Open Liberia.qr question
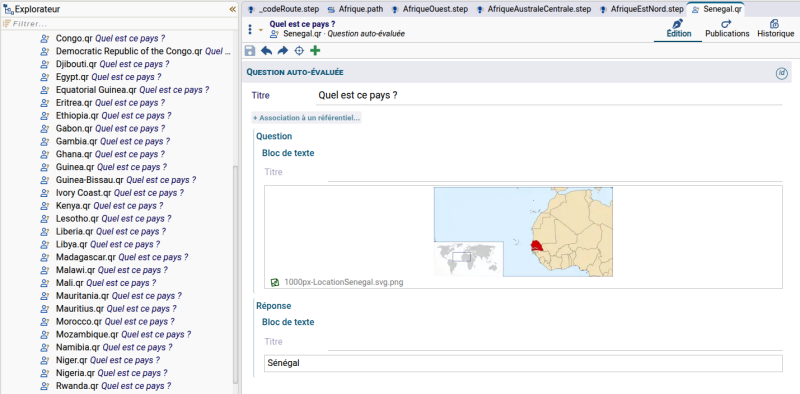This screenshot has height=394, width=800. coord(103,231)
